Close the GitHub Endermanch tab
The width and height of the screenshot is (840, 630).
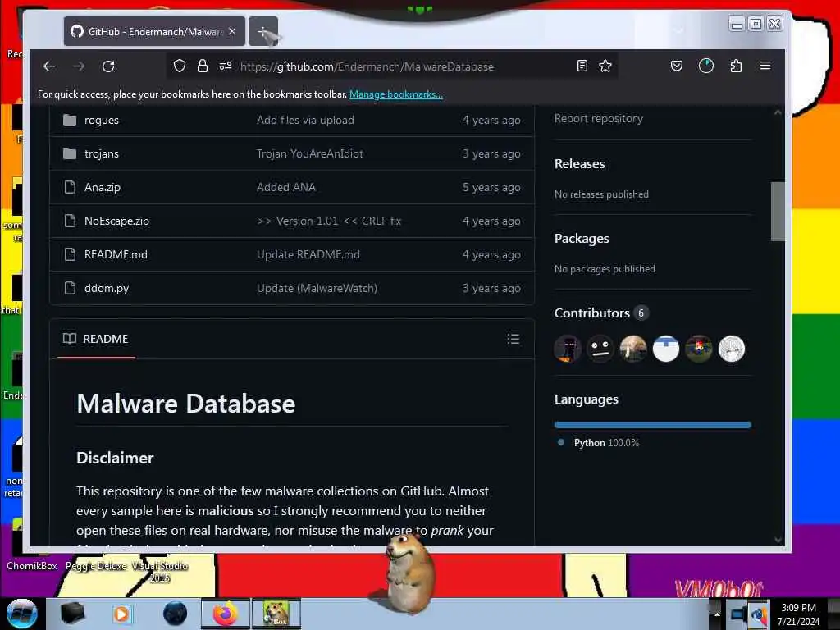232,32
